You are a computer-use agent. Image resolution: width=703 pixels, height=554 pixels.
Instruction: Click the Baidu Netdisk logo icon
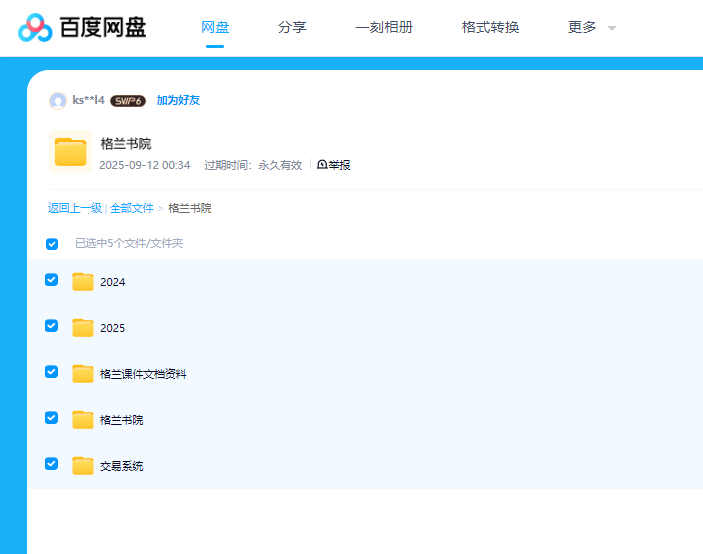pos(36,28)
